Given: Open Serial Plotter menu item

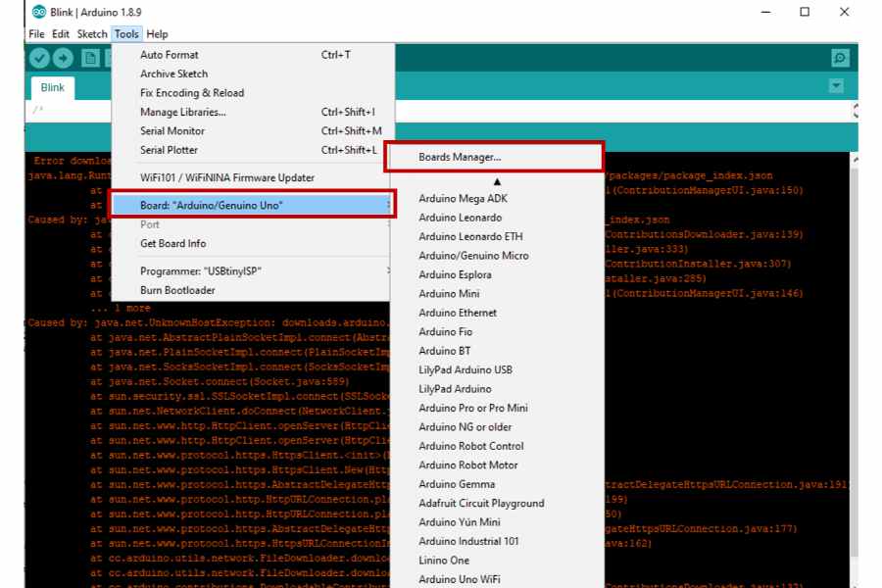Looking at the screenshot, I should [x=251, y=150].
